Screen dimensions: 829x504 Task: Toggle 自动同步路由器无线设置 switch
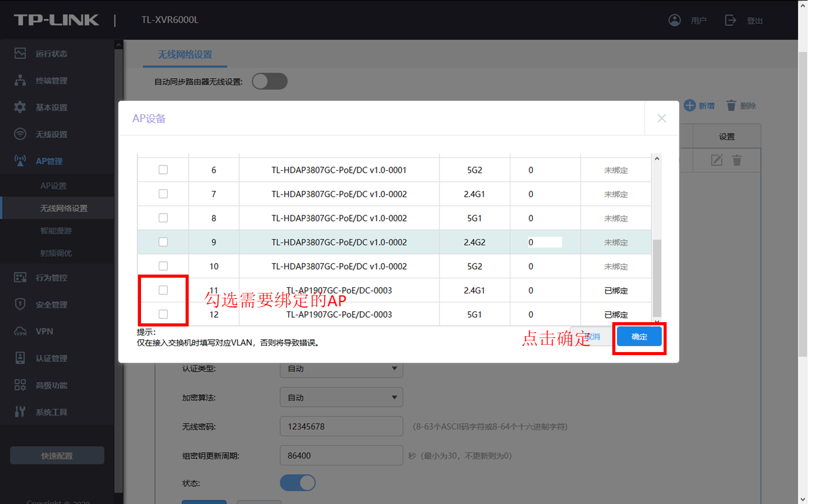click(269, 81)
